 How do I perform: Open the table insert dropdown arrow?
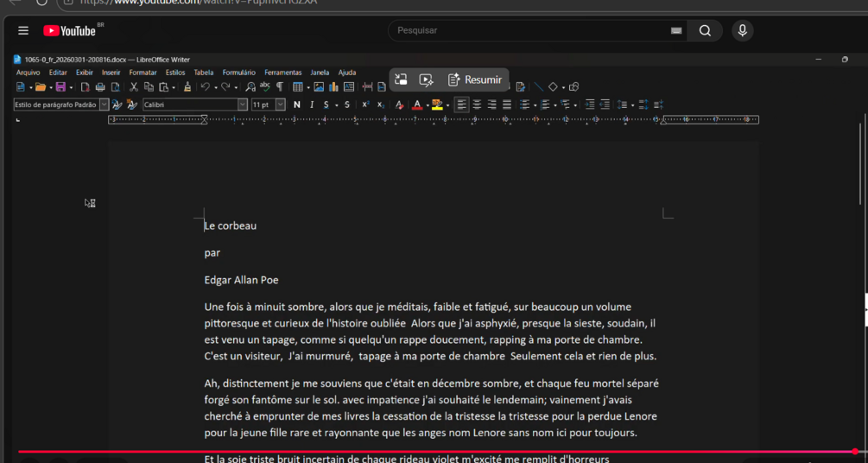[308, 87]
